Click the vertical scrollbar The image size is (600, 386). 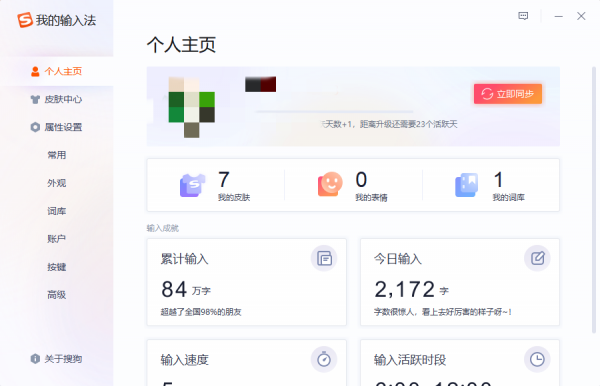coord(594,199)
